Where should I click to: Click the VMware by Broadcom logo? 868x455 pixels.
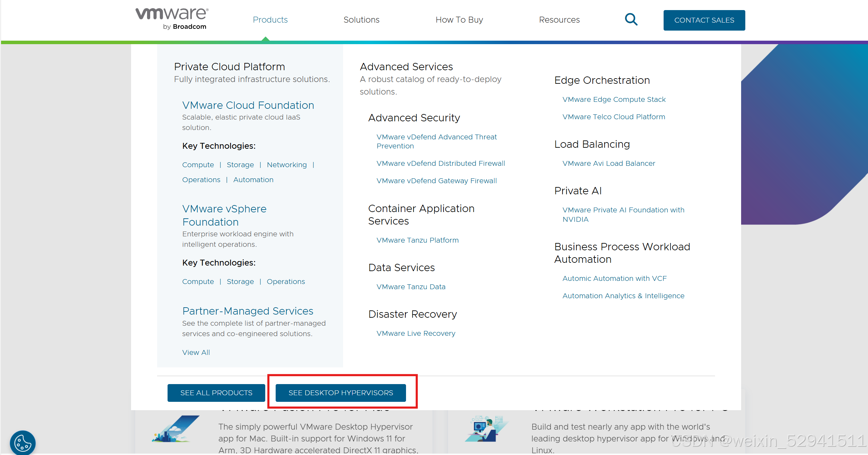172,19
